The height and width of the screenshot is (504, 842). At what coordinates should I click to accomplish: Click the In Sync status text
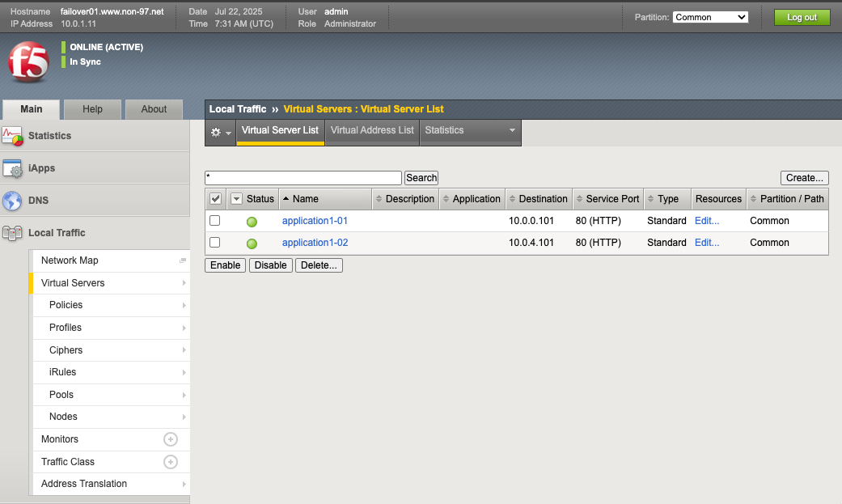pyautogui.click(x=85, y=61)
